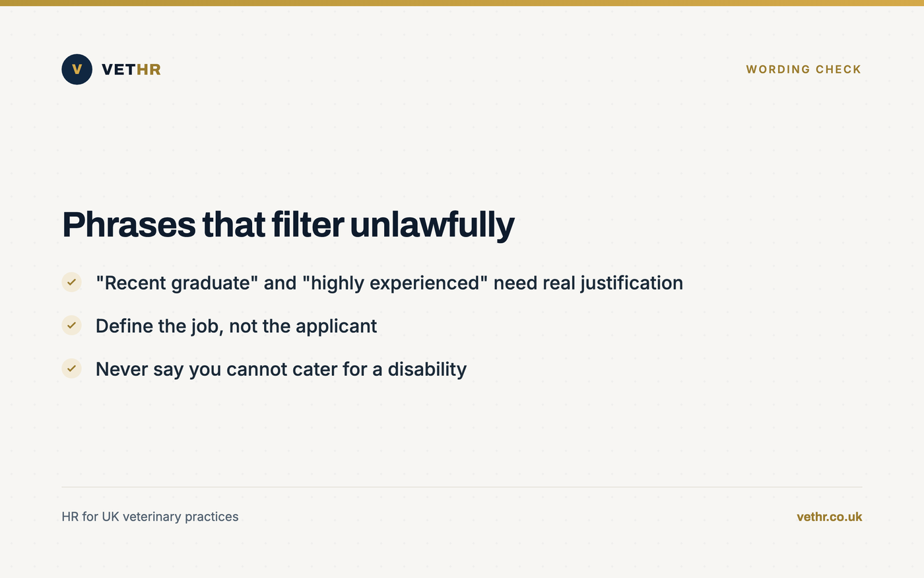Select the "Phrases that filter unlawfully" heading

pyautogui.click(x=288, y=225)
